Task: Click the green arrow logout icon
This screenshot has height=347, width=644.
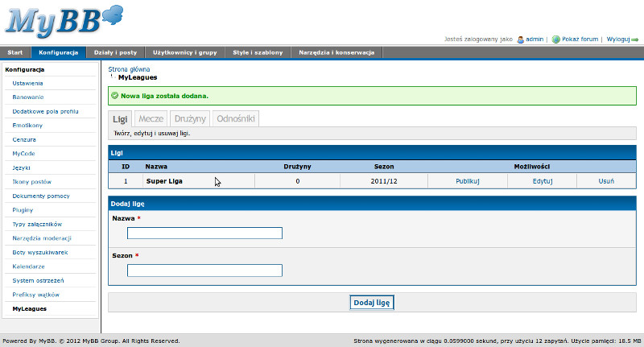Action: click(634, 39)
